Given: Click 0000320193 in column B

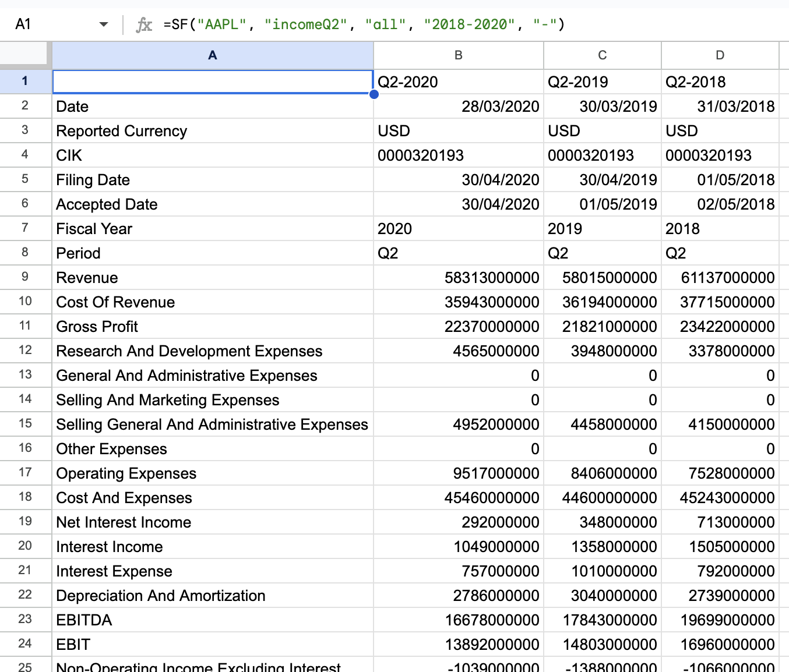Looking at the screenshot, I should 459,155.
